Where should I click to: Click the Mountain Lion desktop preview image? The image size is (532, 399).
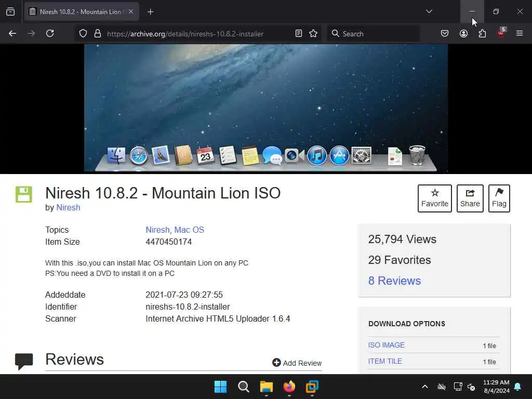pos(265,108)
